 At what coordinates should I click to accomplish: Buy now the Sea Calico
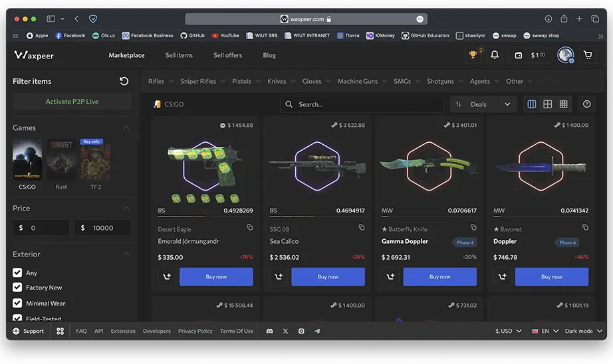[328, 276]
